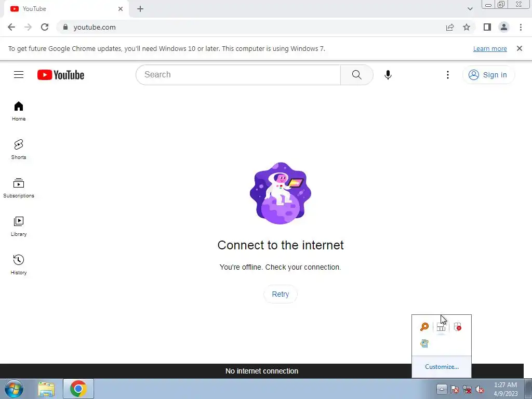532x399 pixels.
Task: Open Shorts from sidebar
Action: coord(19,149)
